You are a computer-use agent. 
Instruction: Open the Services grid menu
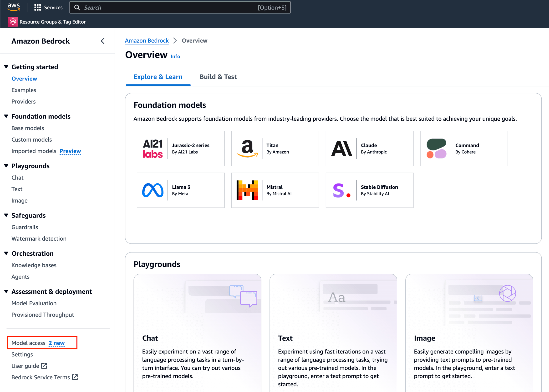37,7
